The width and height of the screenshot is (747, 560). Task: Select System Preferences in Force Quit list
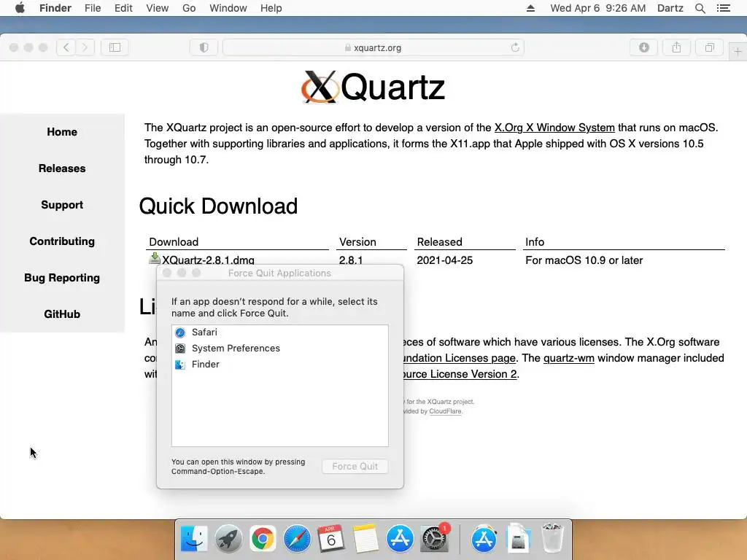[279, 348]
